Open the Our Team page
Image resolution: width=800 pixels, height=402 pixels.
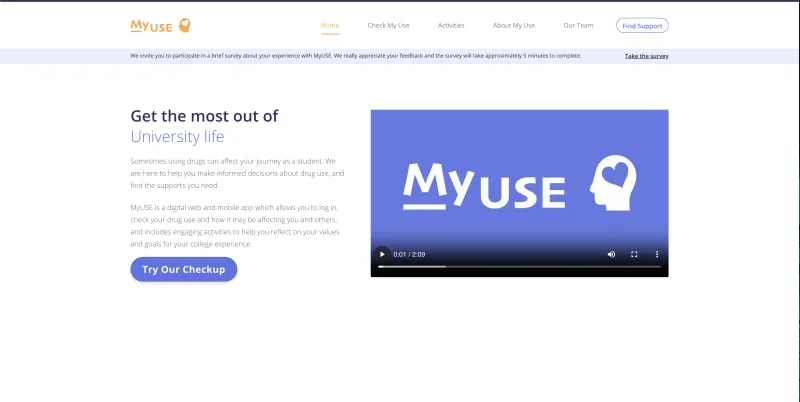578,26
